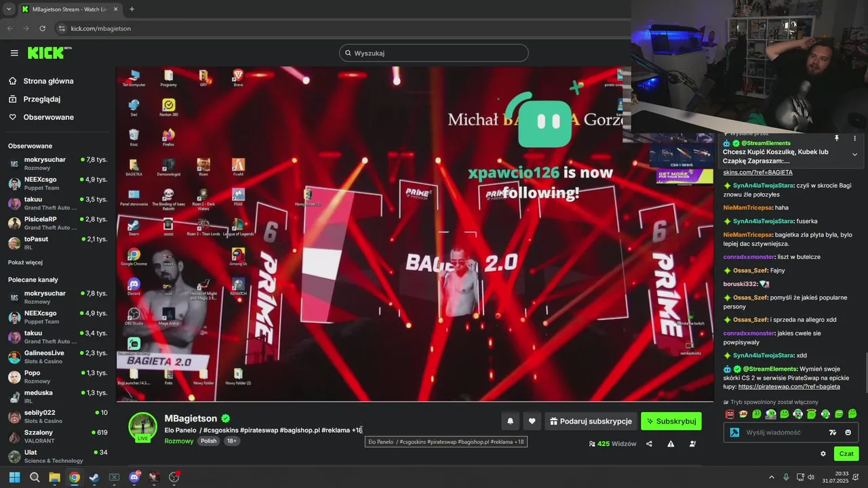Open meduska recommended channel

point(58,396)
